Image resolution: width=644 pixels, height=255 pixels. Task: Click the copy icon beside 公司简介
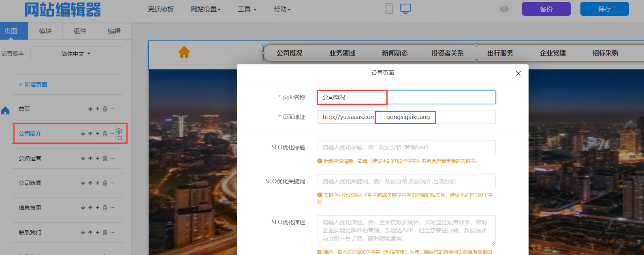pos(119,138)
